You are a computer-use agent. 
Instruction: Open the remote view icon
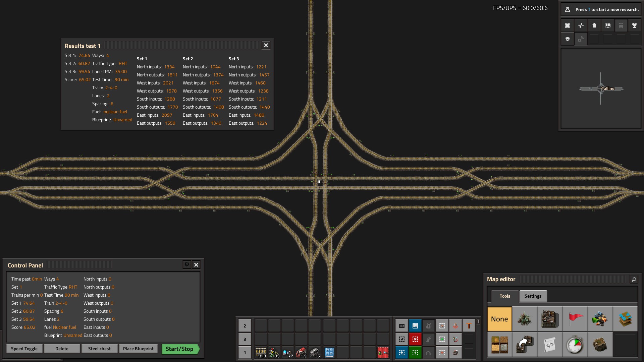[x=581, y=39]
